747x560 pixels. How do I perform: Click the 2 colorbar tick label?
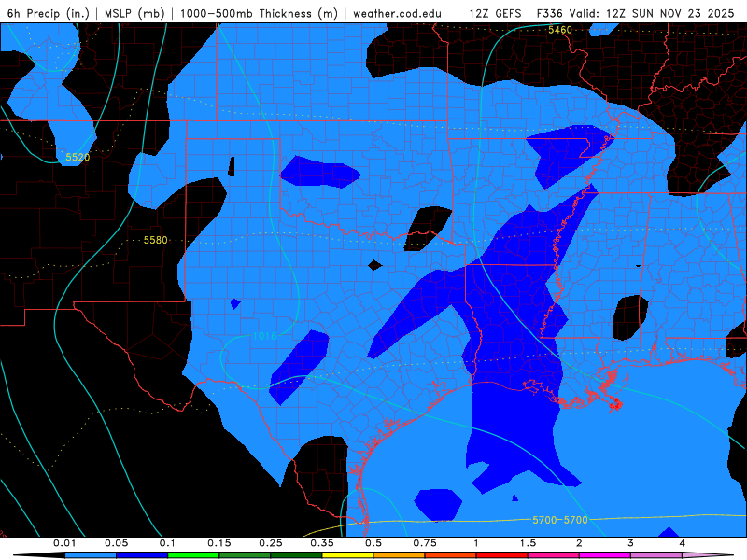[x=579, y=543]
